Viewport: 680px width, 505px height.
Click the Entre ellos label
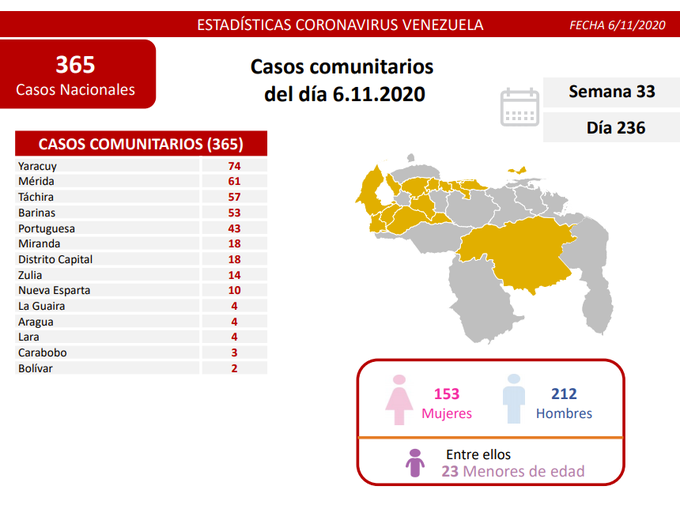click(x=478, y=454)
